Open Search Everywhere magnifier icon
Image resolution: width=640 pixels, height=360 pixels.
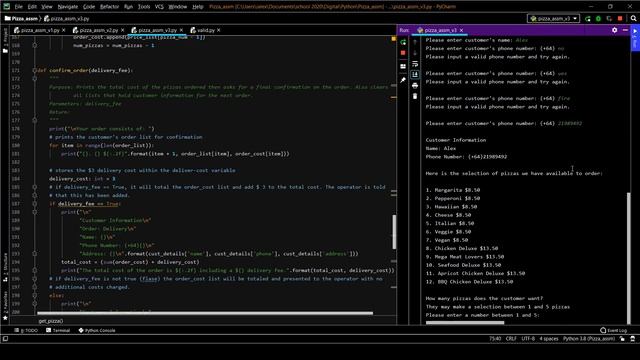pos(633,18)
